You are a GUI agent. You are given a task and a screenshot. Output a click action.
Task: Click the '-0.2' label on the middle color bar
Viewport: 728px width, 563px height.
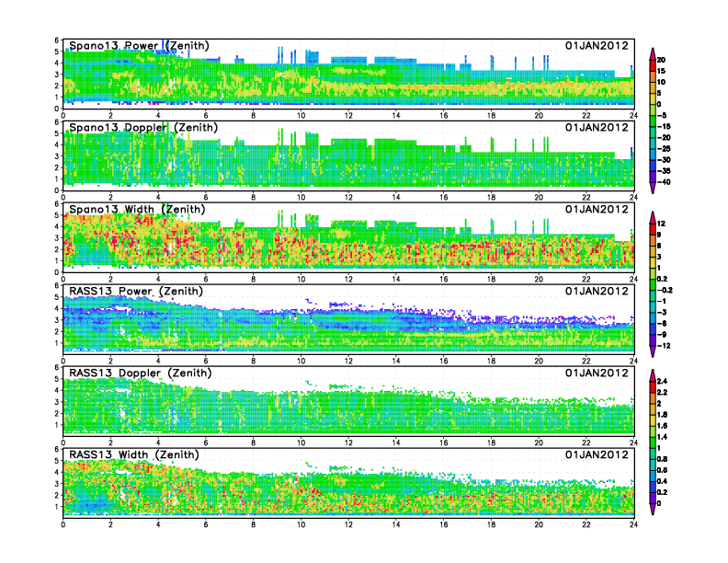[x=665, y=291]
